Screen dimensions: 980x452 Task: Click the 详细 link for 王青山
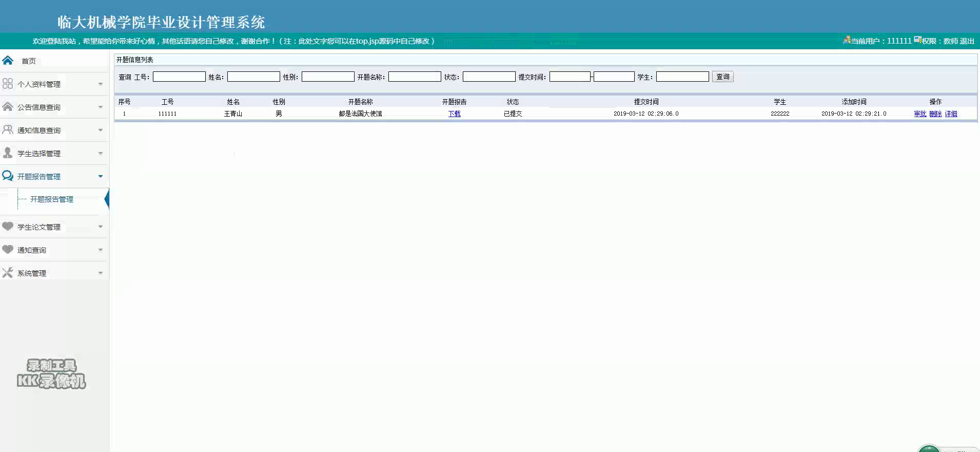(951, 114)
